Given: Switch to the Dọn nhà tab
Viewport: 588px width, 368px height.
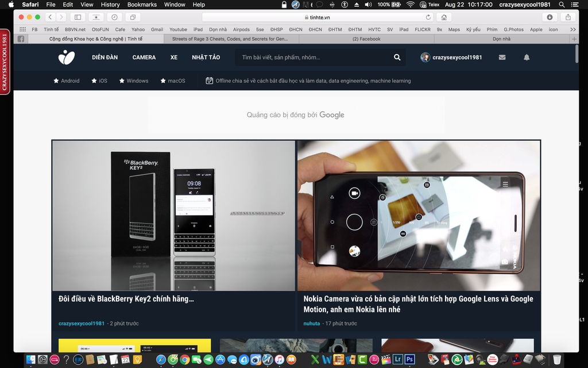Looking at the screenshot, I should [x=502, y=39].
